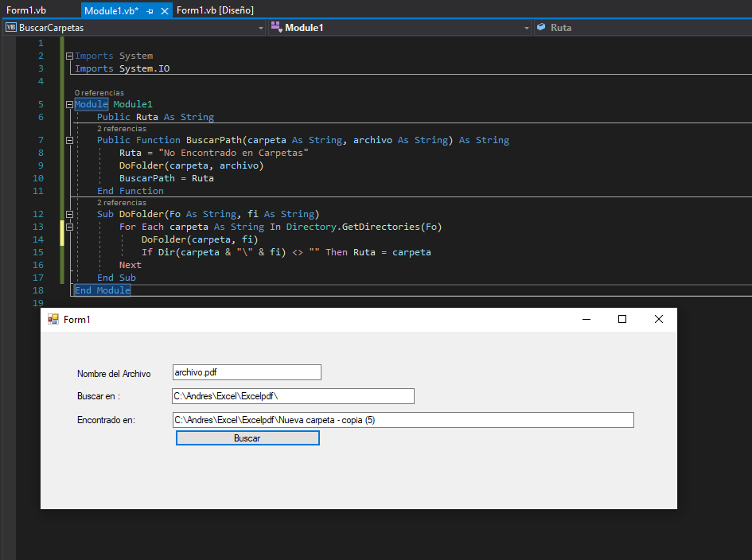Collapse the DoFolder sub
Screen dimensions: 752x560
69,214
